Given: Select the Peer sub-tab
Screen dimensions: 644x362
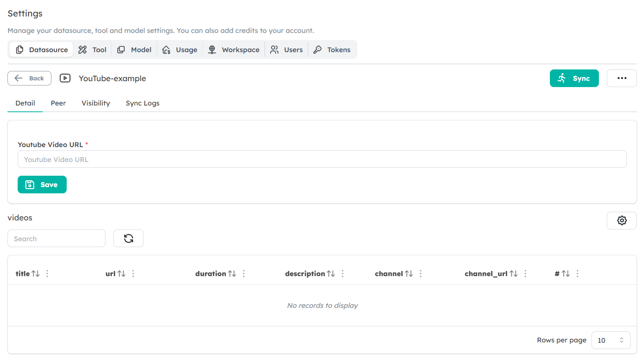Looking at the screenshot, I should pyautogui.click(x=58, y=103).
